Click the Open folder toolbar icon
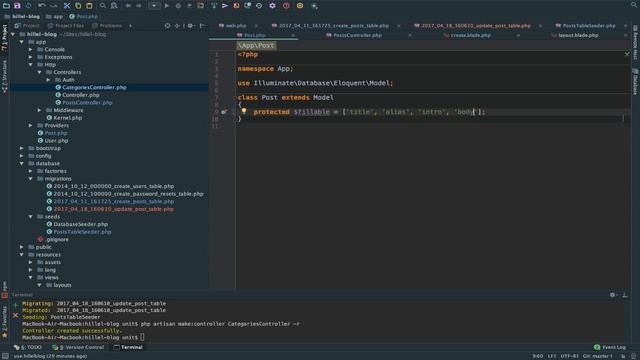640x360 pixels. (6, 6)
